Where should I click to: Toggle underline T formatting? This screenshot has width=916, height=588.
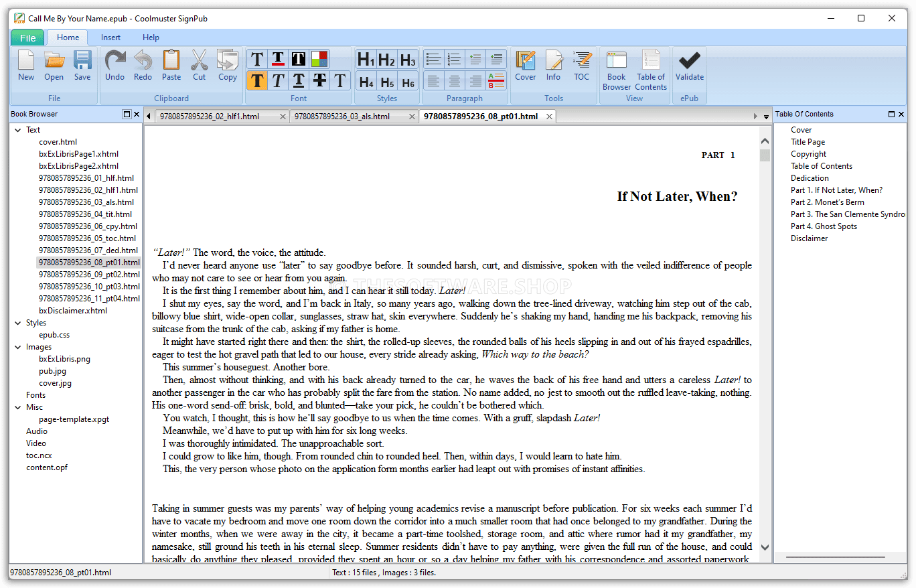click(299, 80)
